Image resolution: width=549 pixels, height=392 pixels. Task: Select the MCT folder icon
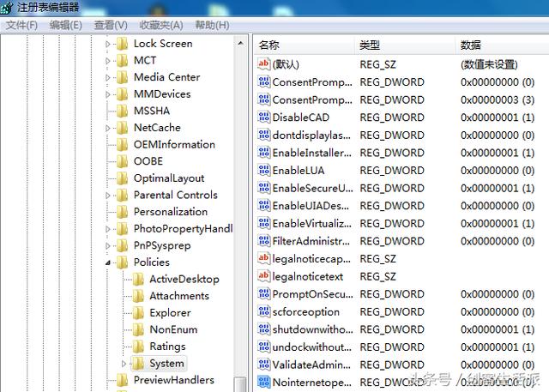[x=122, y=61]
